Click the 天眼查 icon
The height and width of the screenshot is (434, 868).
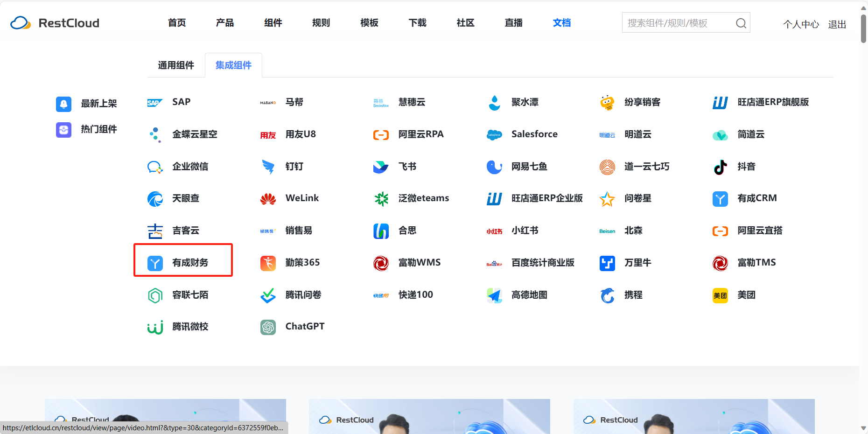tap(155, 199)
